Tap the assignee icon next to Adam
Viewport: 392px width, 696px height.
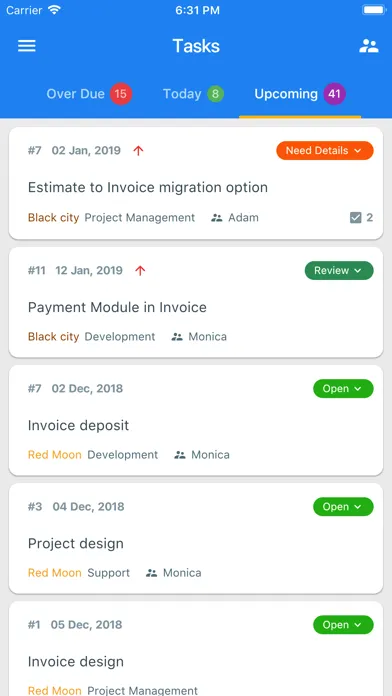click(217, 218)
